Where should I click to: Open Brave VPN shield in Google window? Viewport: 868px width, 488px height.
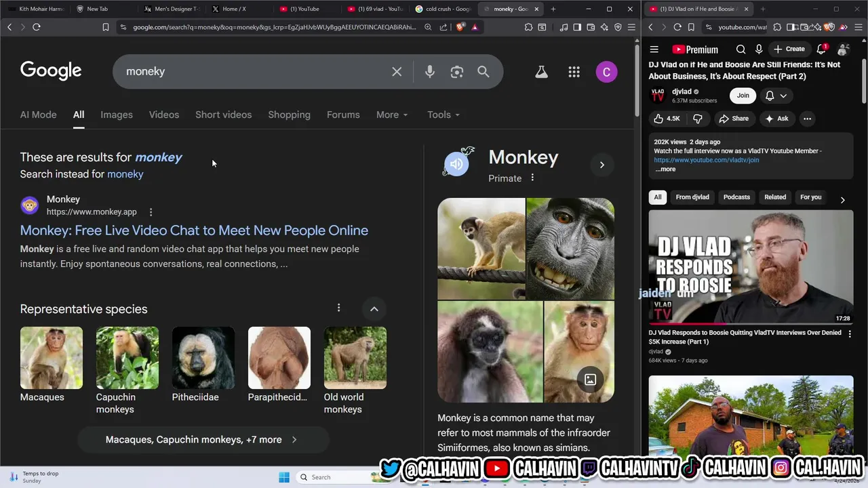(x=618, y=27)
